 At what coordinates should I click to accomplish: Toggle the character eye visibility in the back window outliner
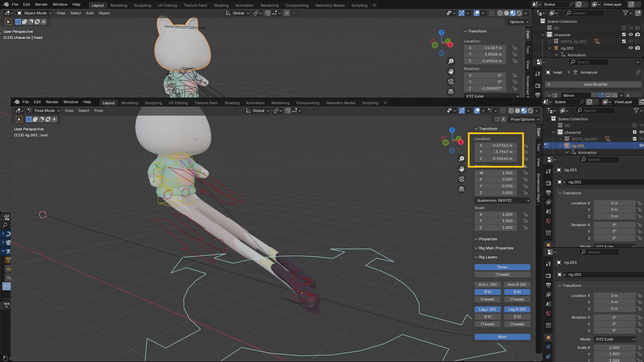[x=631, y=35]
